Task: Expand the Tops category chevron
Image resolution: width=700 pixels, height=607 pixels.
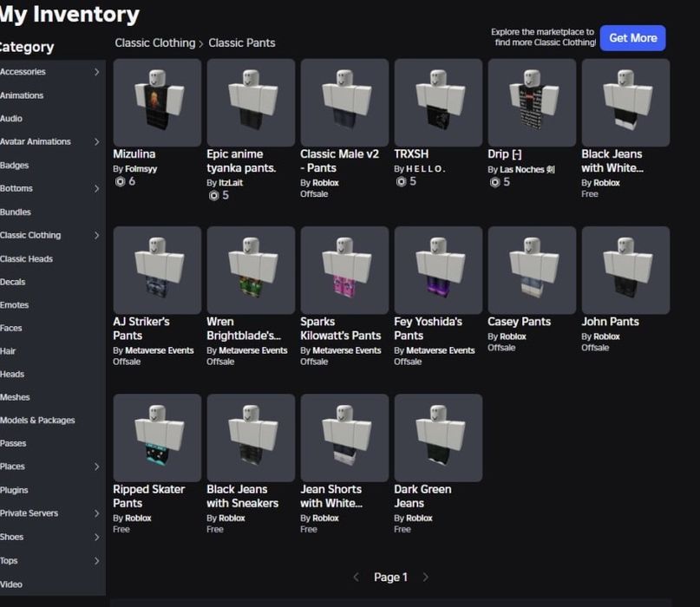Action: pyautogui.click(x=97, y=560)
